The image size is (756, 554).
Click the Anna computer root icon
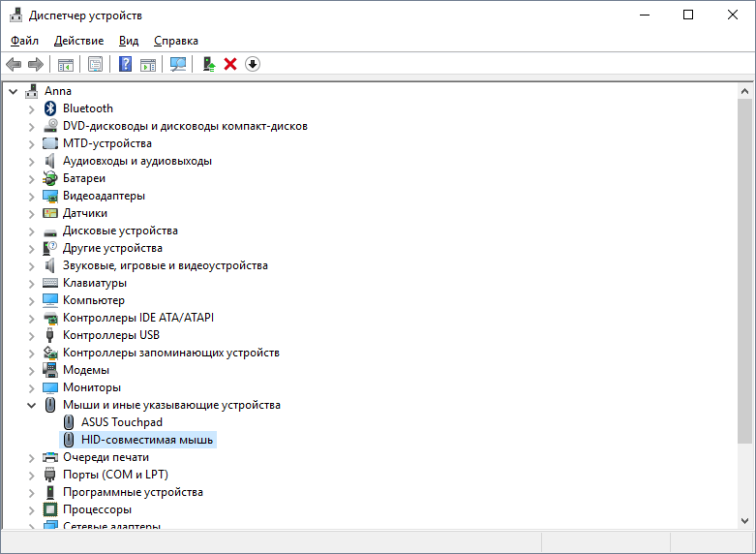32,91
